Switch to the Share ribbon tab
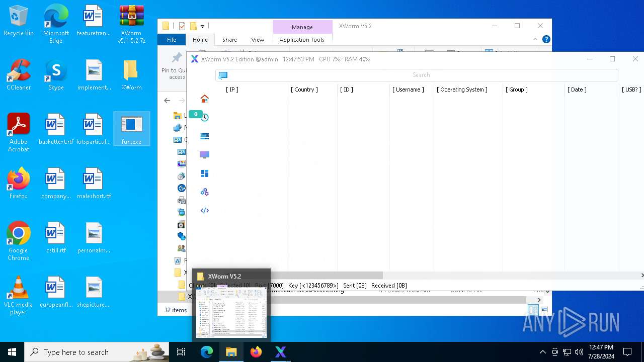The width and height of the screenshot is (644, 362). click(229, 40)
